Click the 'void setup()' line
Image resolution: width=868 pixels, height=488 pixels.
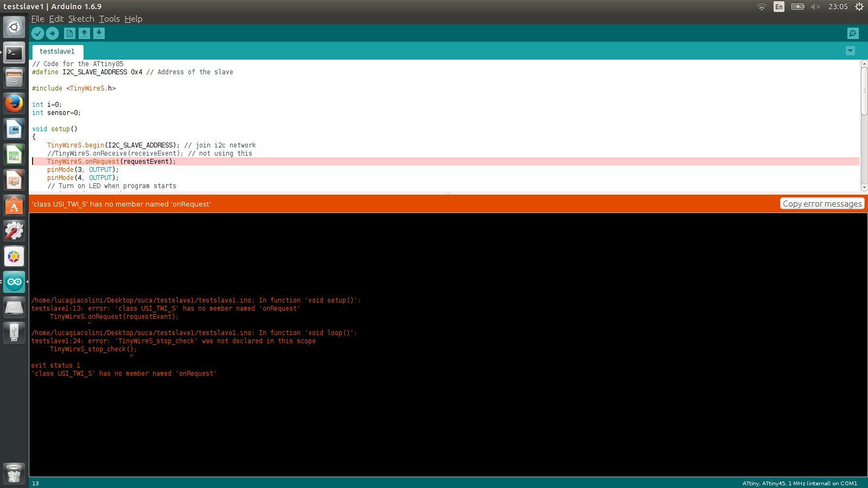pyautogui.click(x=55, y=129)
